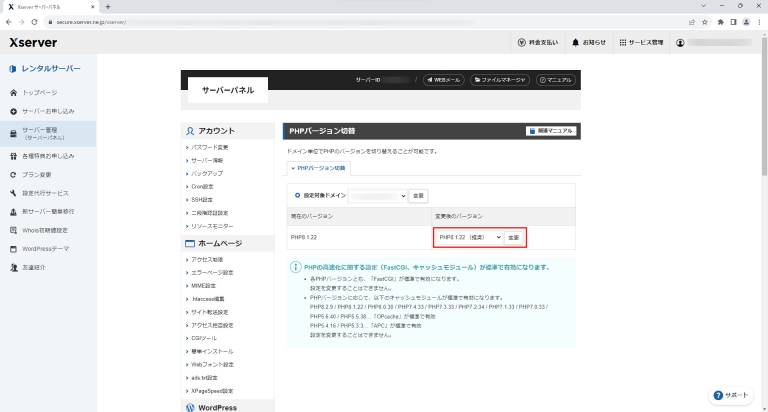768x412 pixels.
Task: Open お知らせ notifications bell icon
Action: pyautogui.click(x=576, y=43)
